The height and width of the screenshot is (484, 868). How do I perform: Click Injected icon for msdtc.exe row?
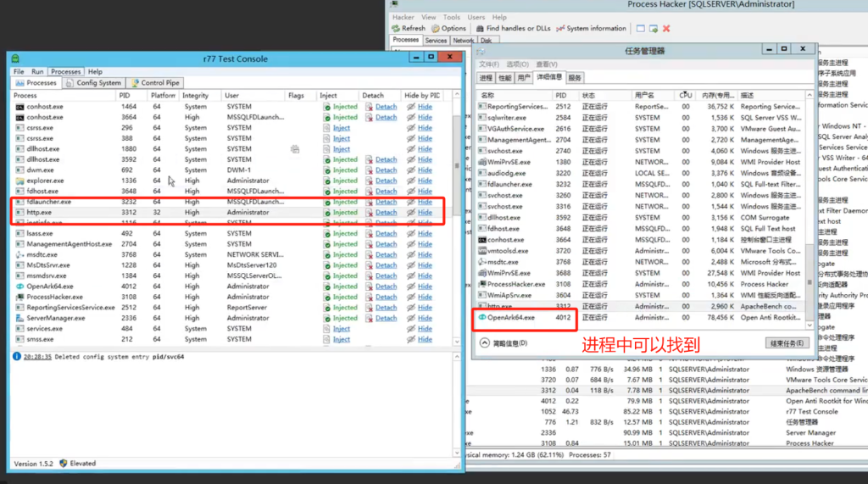click(x=327, y=255)
